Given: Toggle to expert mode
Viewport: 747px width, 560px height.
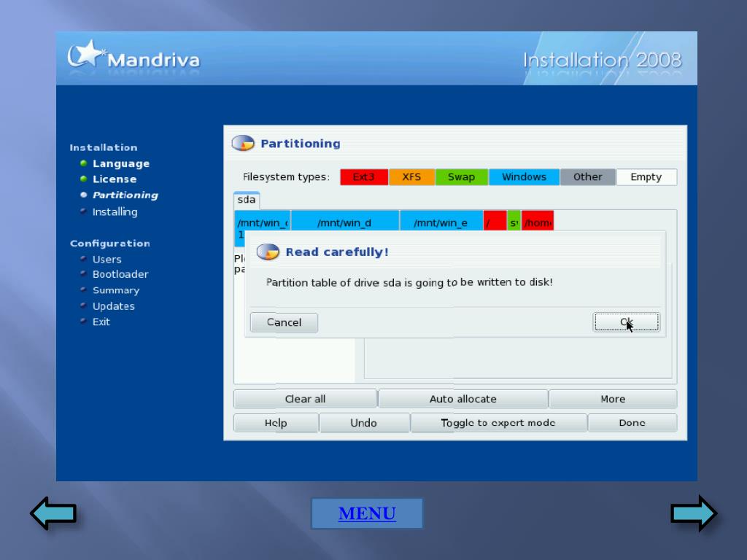Looking at the screenshot, I should click(498, 423).
